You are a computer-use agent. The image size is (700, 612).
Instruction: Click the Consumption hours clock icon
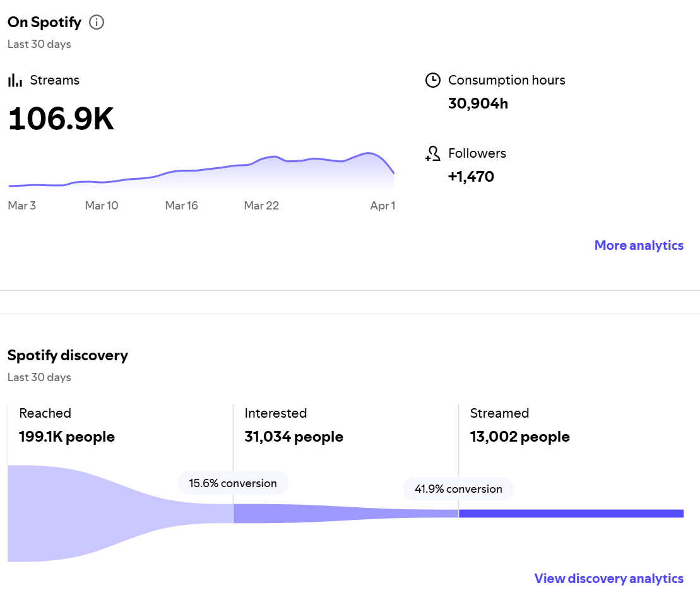[x=432, y=80]
